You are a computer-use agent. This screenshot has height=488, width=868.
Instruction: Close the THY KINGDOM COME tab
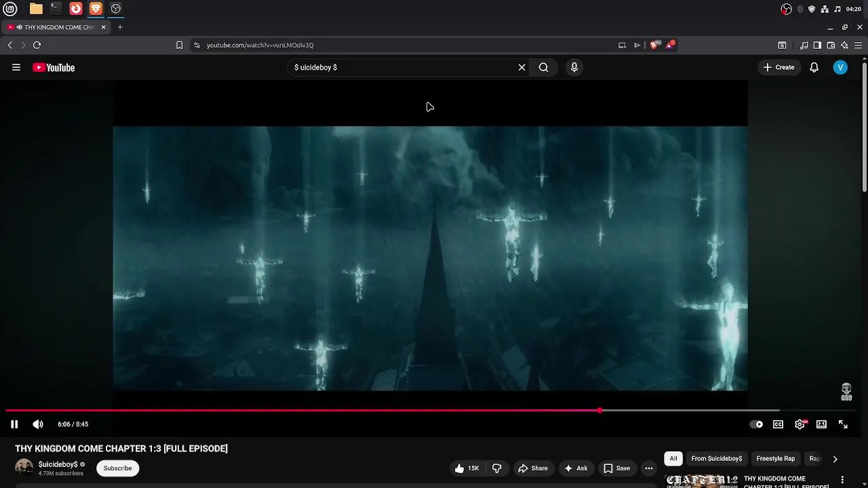click(x=104, y=27)
